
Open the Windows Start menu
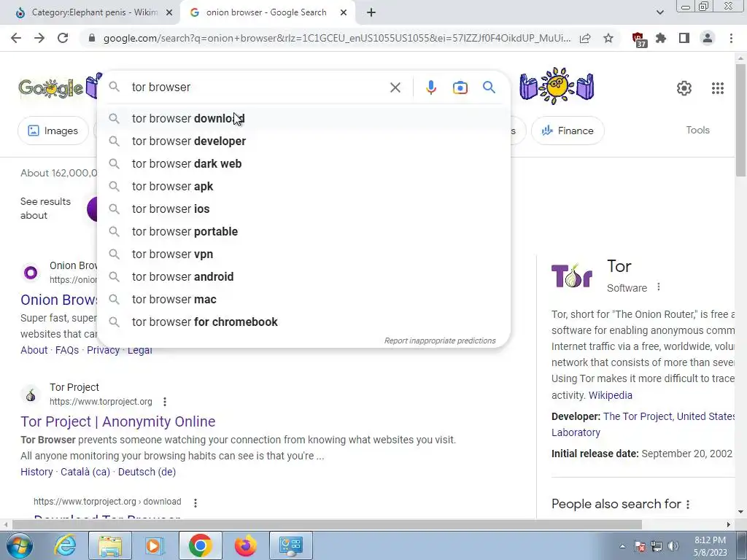coord(20,545)
